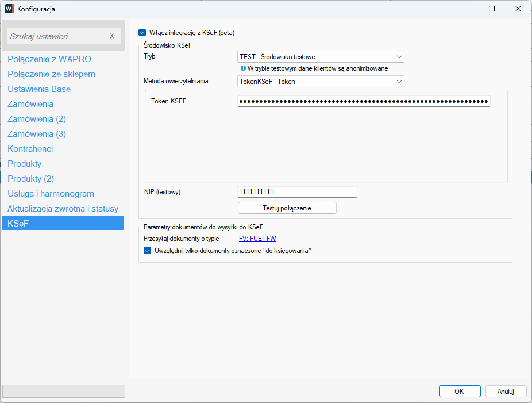Open Aktualizacja zwrotna i statusy
Image resolution: width=532 pixels, height=403 pixels.
tap(63, 209)
